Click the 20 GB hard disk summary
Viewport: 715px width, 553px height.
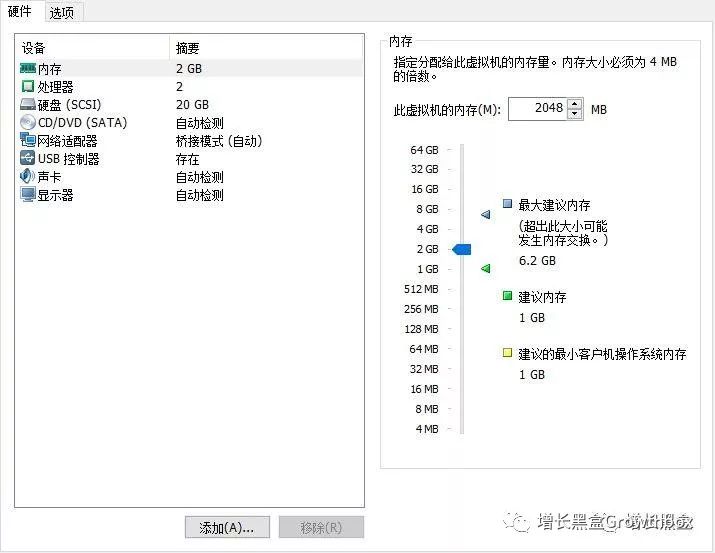[x=192, y=105]
